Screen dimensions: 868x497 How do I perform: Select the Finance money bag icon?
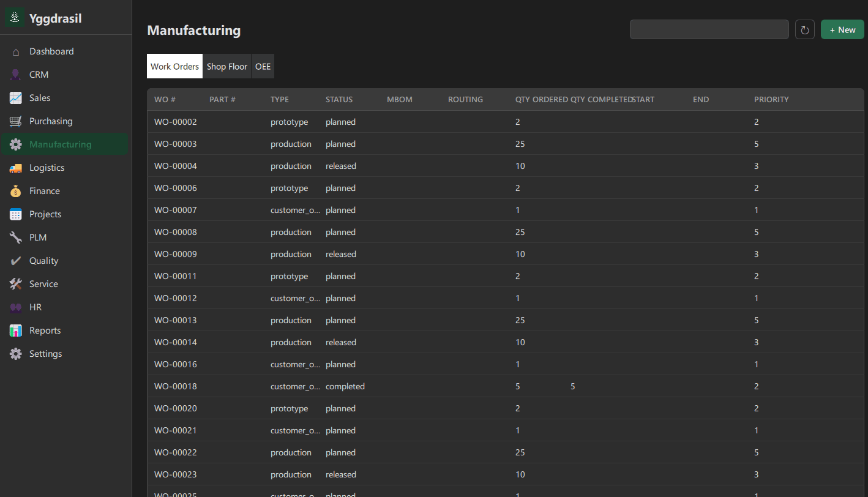click(15, 190)
